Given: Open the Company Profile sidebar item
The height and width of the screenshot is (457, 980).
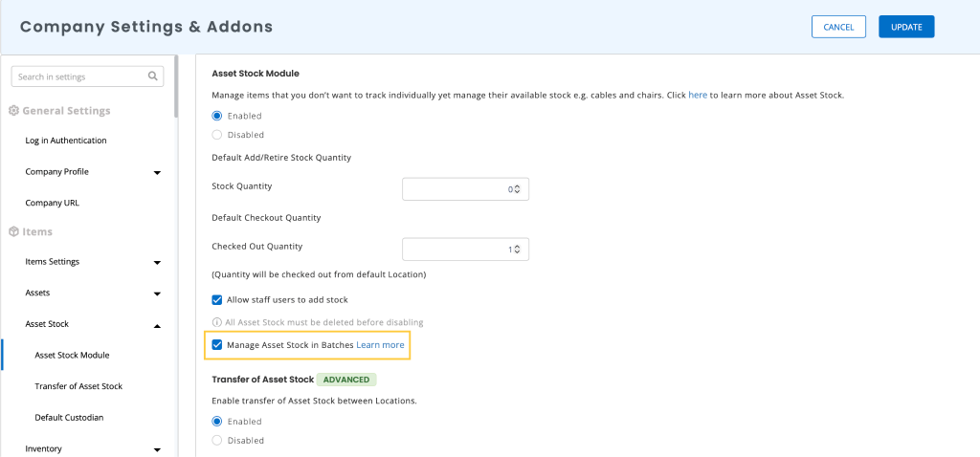Looking at the screenshot, I should tap(56, 172).
